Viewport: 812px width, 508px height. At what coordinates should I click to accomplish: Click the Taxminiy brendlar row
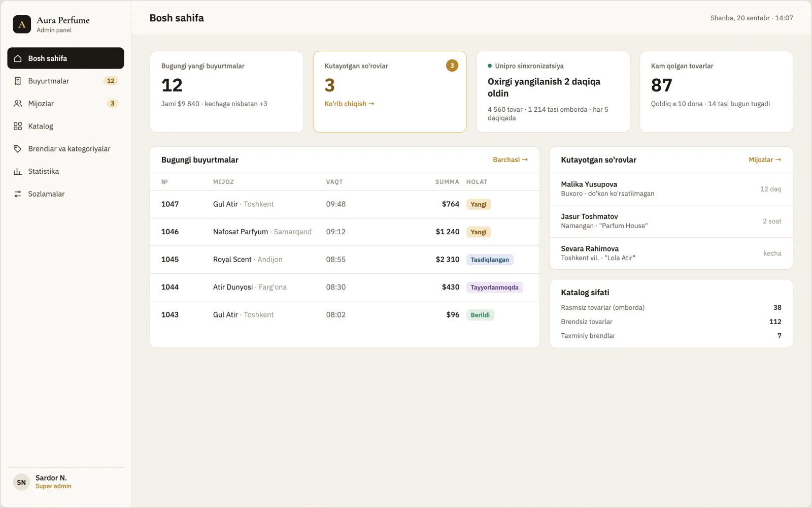pyautogui.click(x=671, y=336)
